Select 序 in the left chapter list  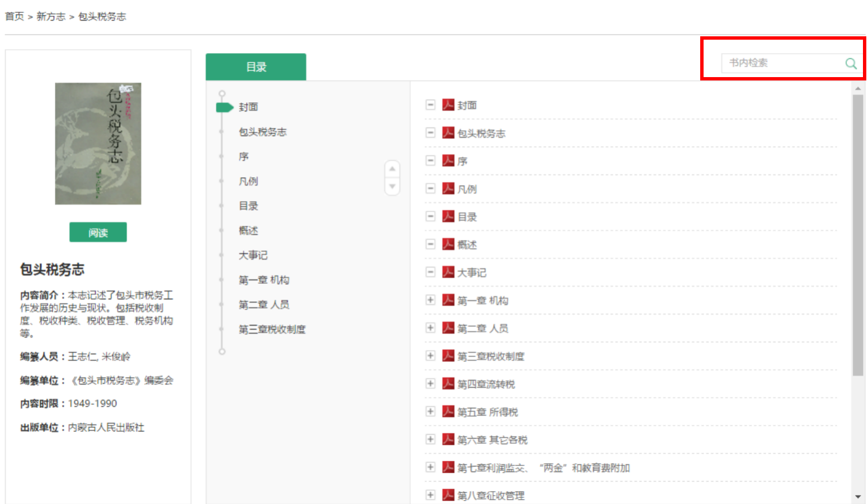click(x=243, y=156)
